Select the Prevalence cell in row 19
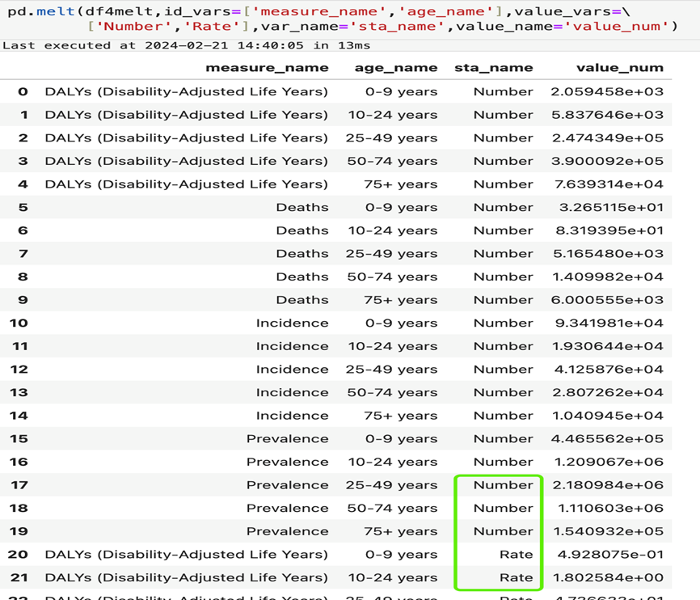The width and height of the screenshot is (700, 600). click(x=288, y=531)
